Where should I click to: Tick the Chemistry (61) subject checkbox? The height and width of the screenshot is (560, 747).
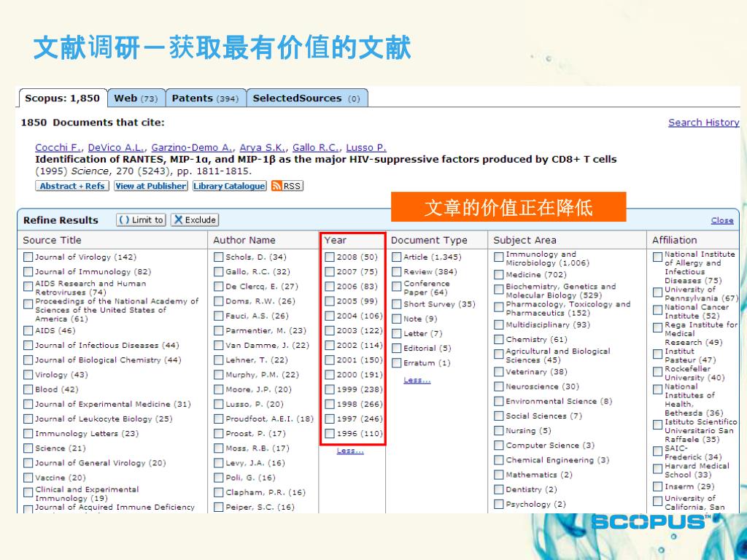[499, 340]
